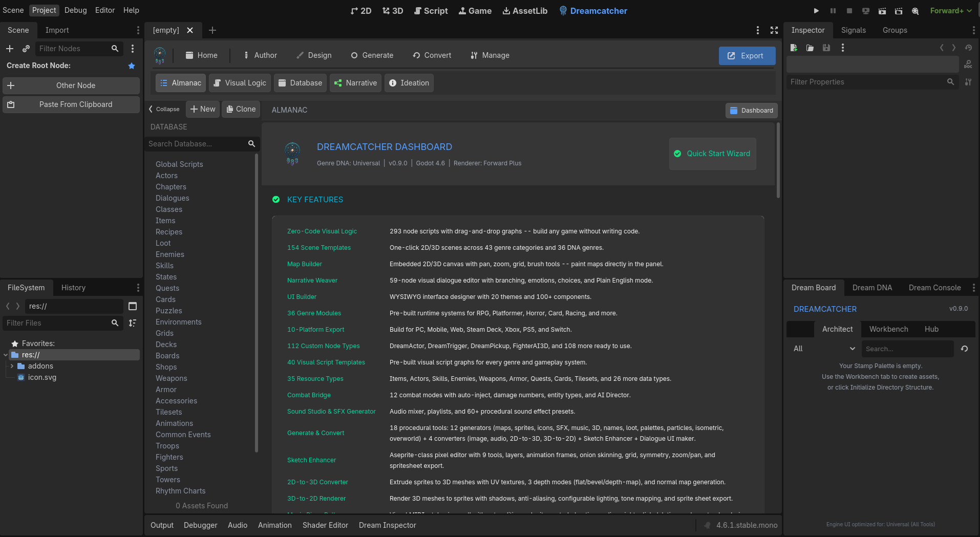Click the refresh icon in Stamp Palette

[965, 349]
